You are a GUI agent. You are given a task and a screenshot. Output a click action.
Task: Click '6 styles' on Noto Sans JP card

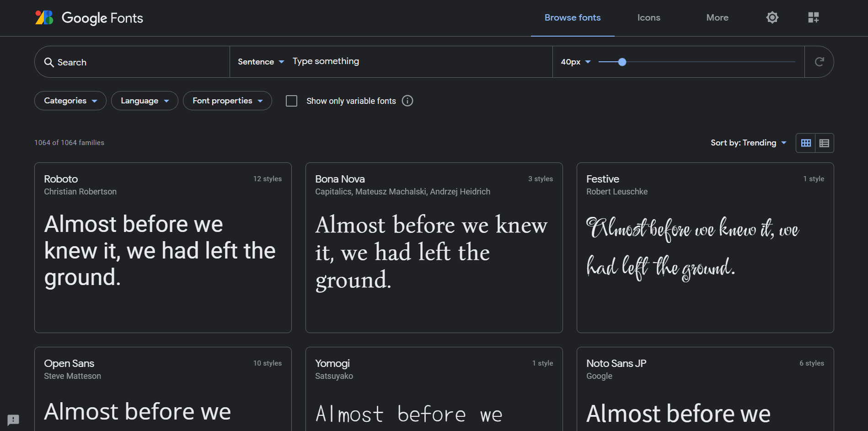[812, 363]
